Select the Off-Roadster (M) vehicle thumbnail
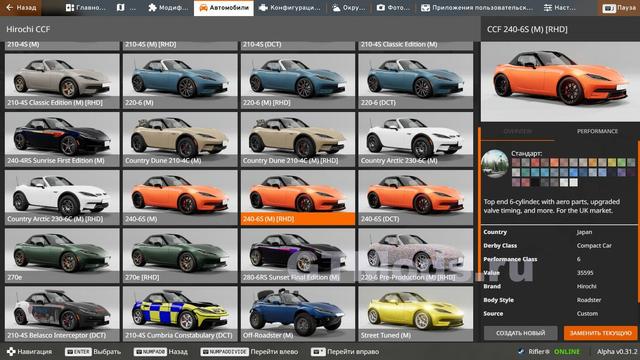The width and height of the screenshot is (640, 360). (298, 313)
